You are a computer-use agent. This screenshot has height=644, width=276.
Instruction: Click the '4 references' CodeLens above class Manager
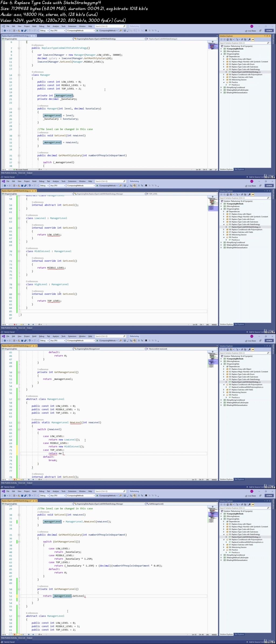pyautogui.click(x=37, y=72)
